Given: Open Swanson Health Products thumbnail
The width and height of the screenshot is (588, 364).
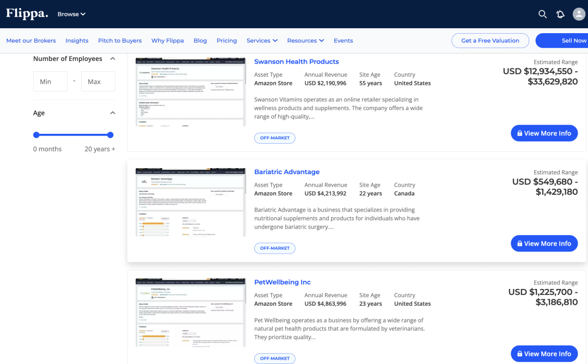Looking at the screenshot, I should (191, 92).
